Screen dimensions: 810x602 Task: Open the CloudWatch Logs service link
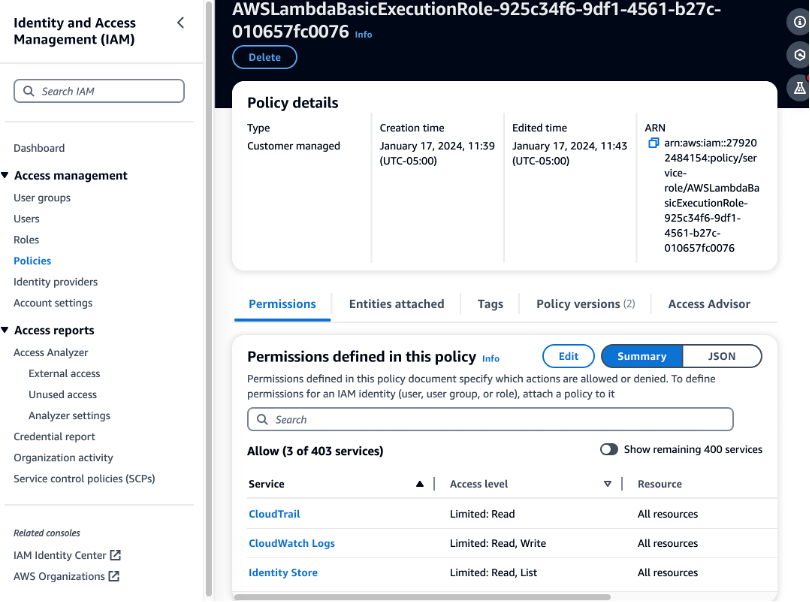[290, 543]
